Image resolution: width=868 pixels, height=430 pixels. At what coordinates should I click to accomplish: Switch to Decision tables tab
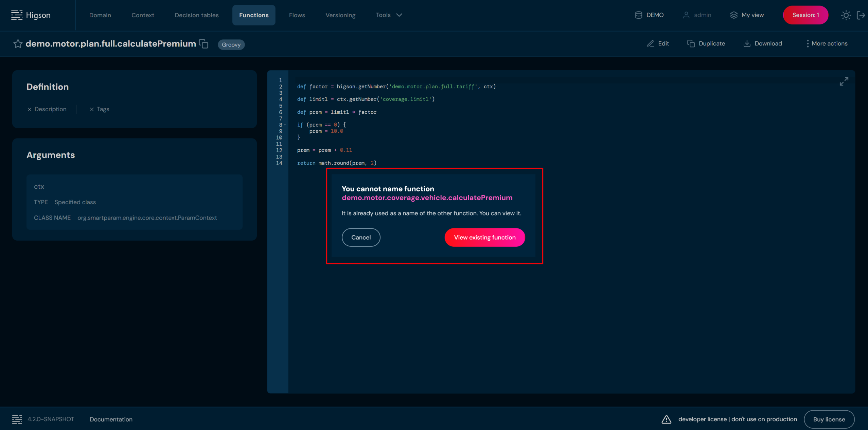[196, 15]
